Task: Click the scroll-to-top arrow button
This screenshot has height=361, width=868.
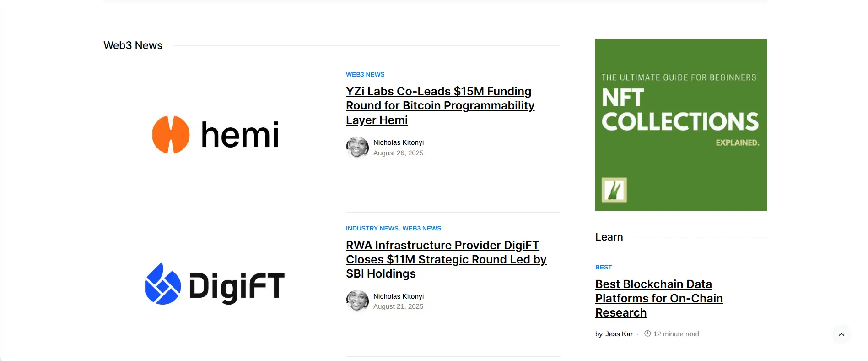Action: coord(841,334)
